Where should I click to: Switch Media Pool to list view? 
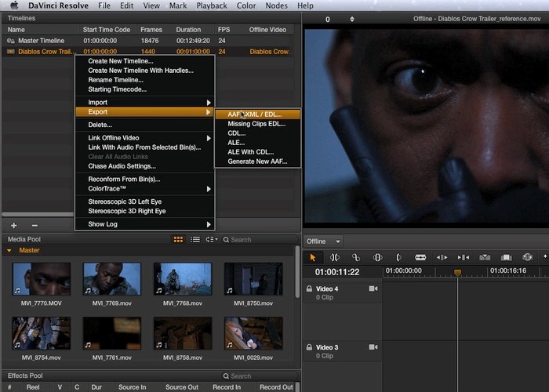point(195,240)
